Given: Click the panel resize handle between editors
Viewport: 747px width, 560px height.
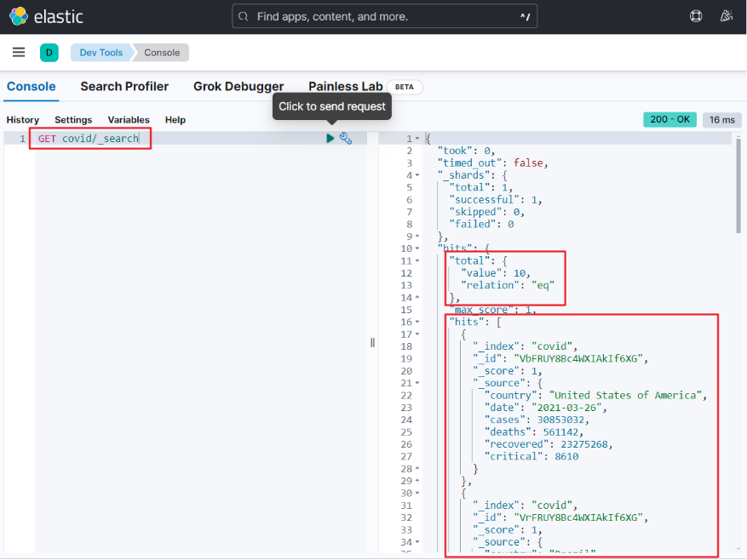Looking at the screenshot, I should point(372,342).
